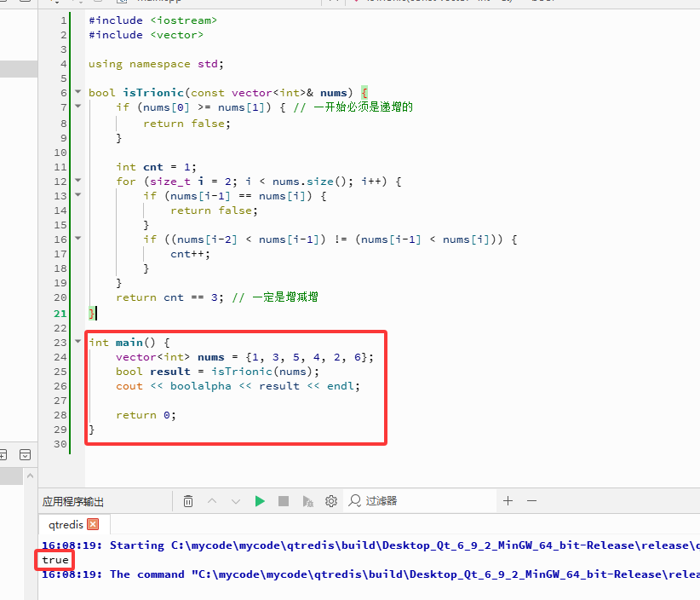This screenshot has height=600, width=700.
Task: Click "The command" output line
Action: [370, 574]
